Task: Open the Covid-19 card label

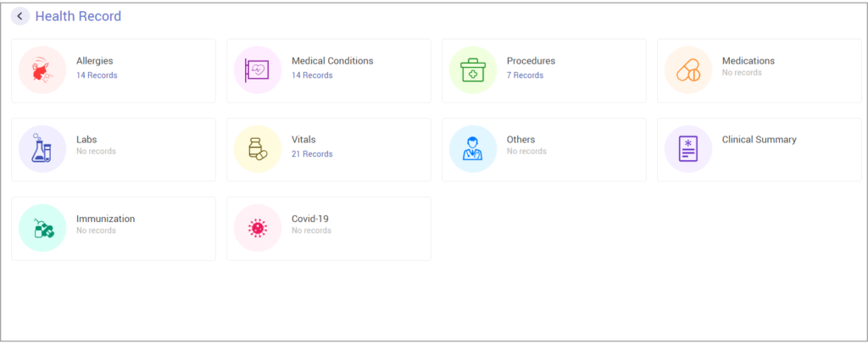Action: pos(309,219)
